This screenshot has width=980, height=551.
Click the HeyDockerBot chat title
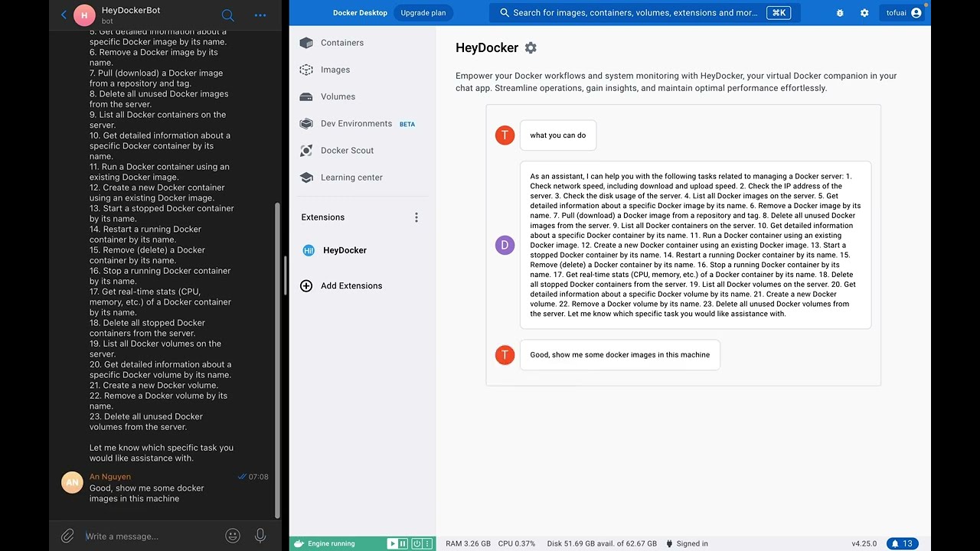(x=131, y=10)
